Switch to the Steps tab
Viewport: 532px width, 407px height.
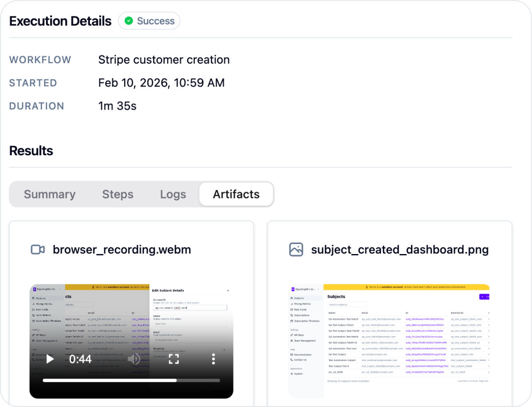click(117, 194)
